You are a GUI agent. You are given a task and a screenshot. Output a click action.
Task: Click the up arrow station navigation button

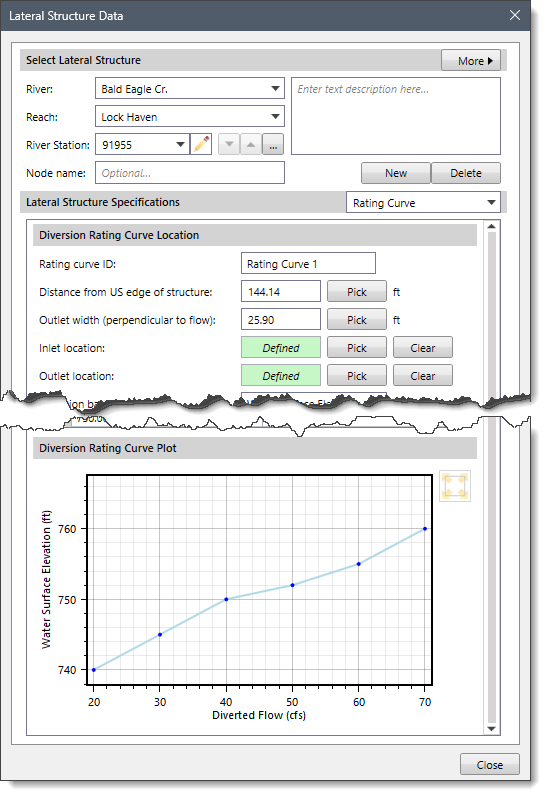tap(251, 145)
